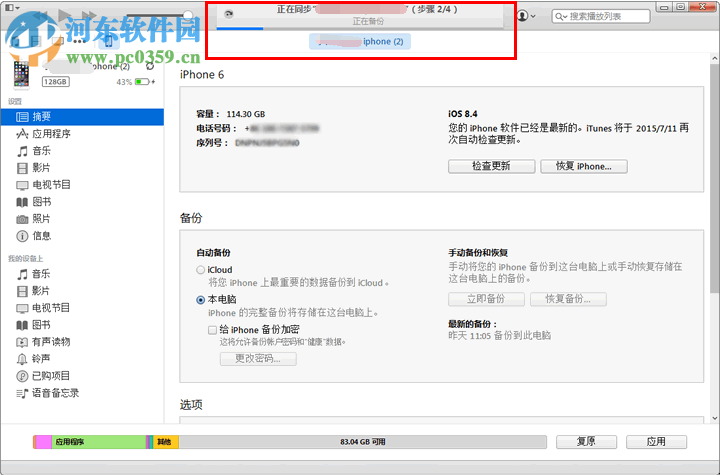Click the fast-forward next track button
The height and width of the screenshot is (475, 720).
click(x=87, y=17)
